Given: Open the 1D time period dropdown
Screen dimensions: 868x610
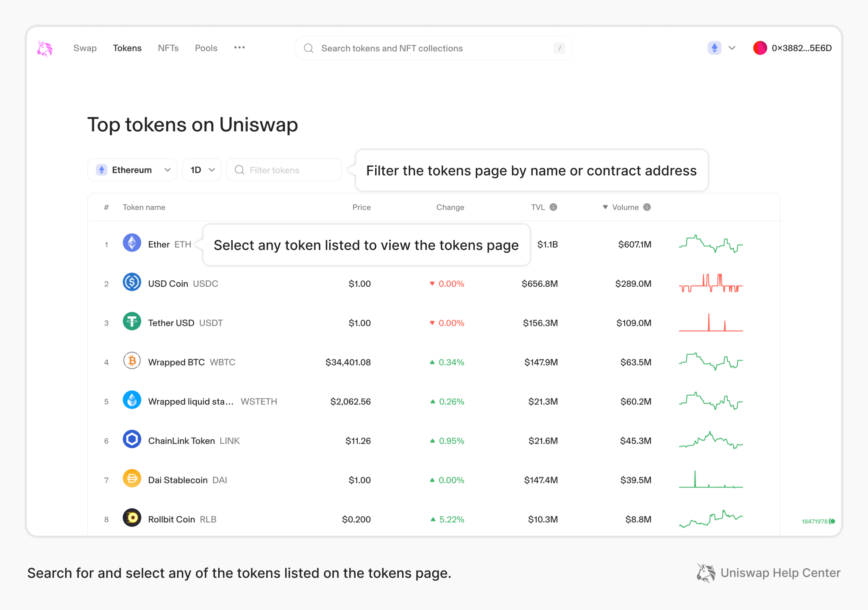Looking at the screenshot, I should click(x=202, y=170).
